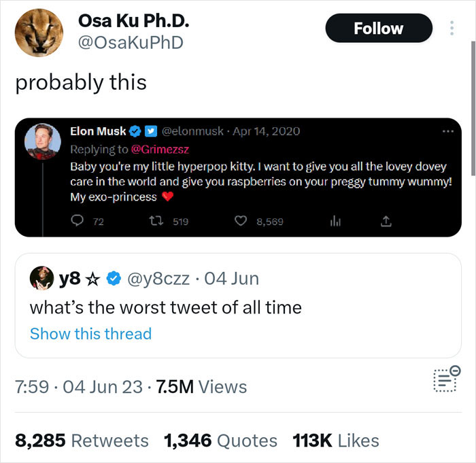Open embedded tweet's ellipsis more menu
The width and height of the screenshot is (476, 463).
445,131
